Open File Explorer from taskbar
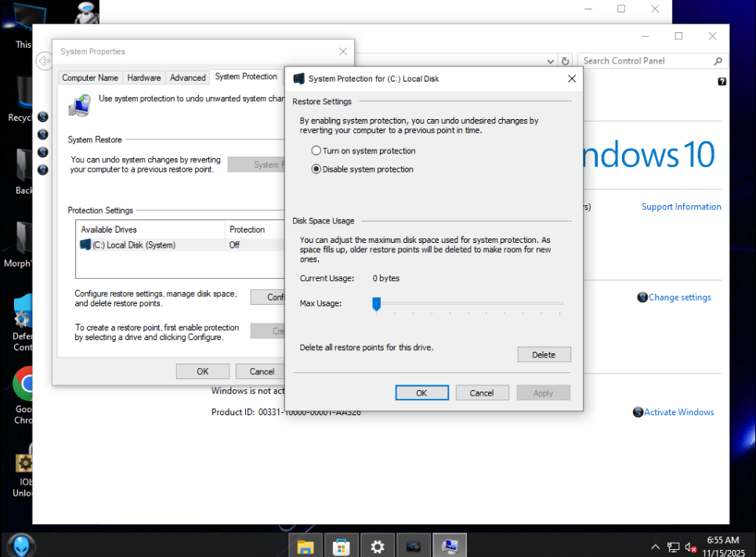This screenshot has height=557, width=756. (x=306, y=546)
